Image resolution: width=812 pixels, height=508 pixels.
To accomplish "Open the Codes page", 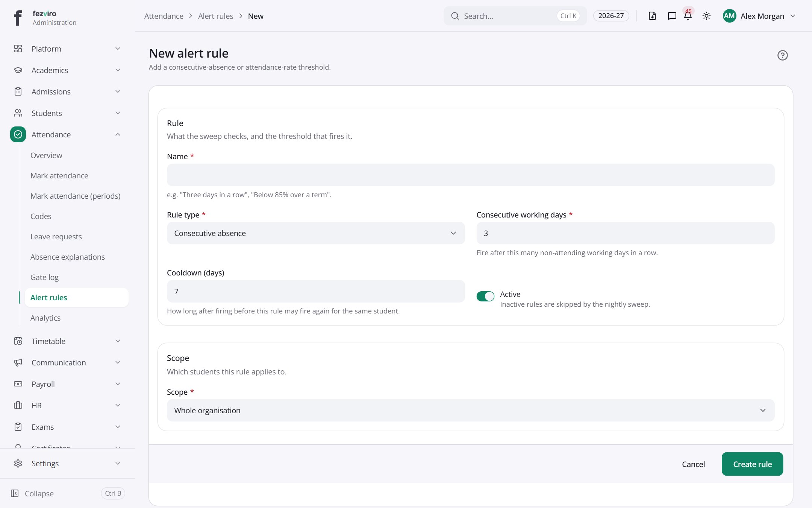I will [41, 216].
